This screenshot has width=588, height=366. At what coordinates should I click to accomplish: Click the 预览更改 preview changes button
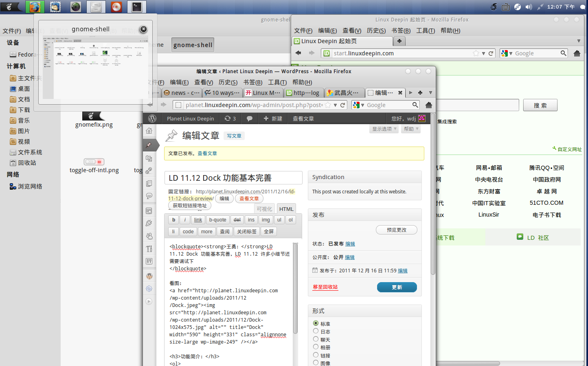[397, 230]
